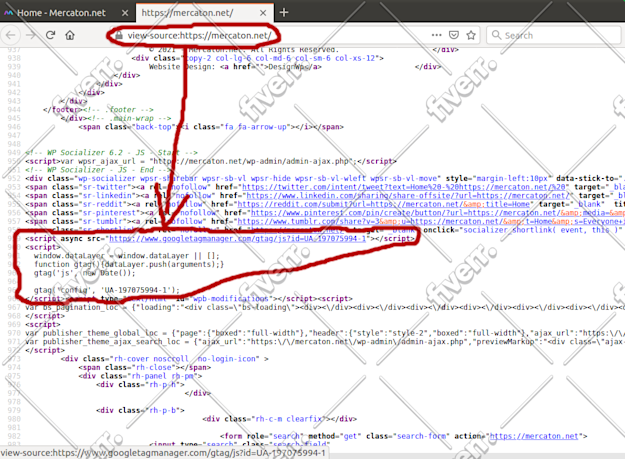Click the .main-wrap comment line

116,118
